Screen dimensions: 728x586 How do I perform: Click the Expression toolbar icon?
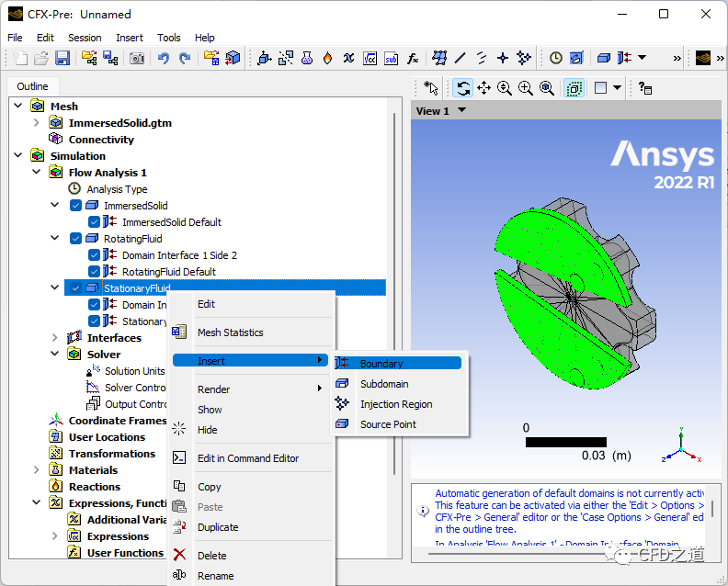point(370,58)
